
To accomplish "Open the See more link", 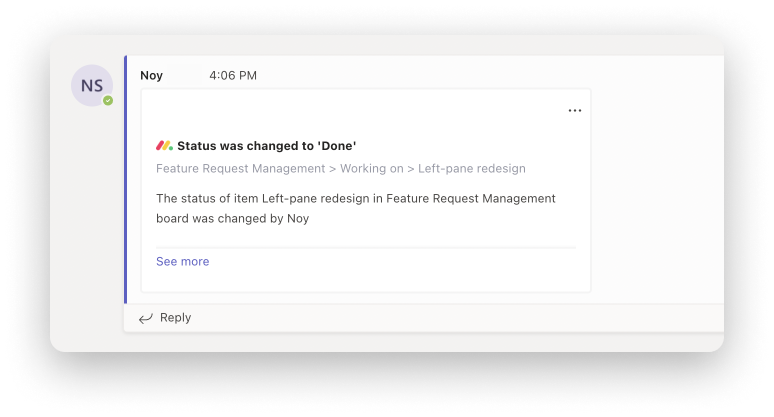I will point(183,262).
